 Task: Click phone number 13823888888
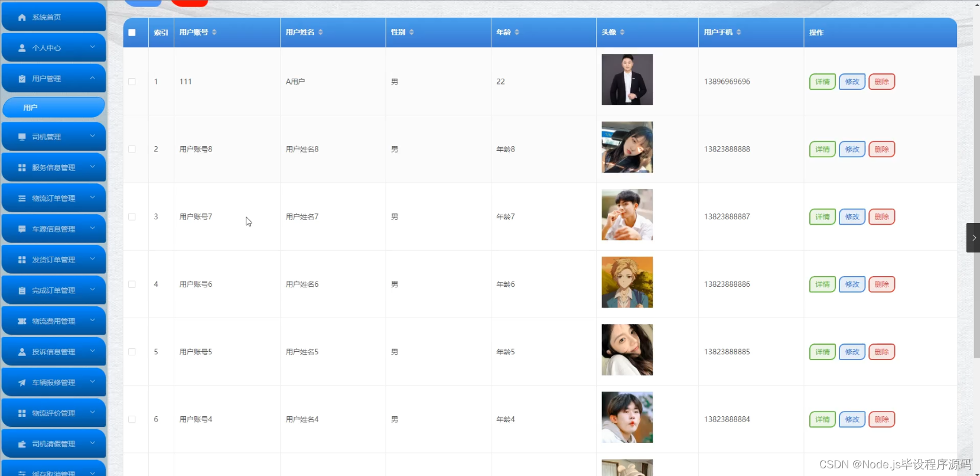[x=727, y=149]
